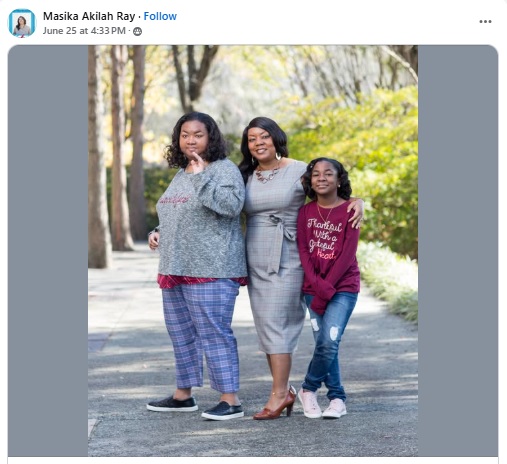
Task: Open the Masika Akilah Ray name link
Action: point(89,16)
